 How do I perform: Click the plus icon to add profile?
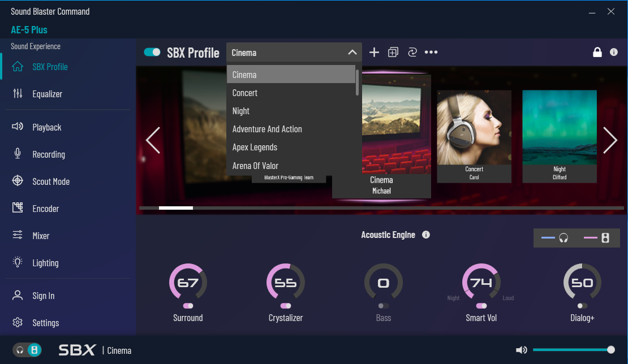pyautogui.click(x=374, y=53)
